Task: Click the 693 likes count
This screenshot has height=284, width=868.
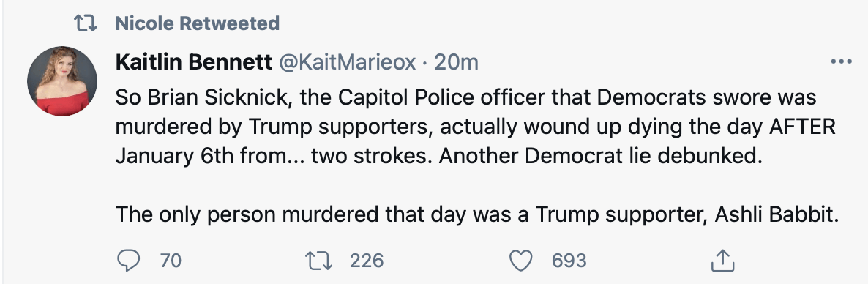Action: coord(569,260)
